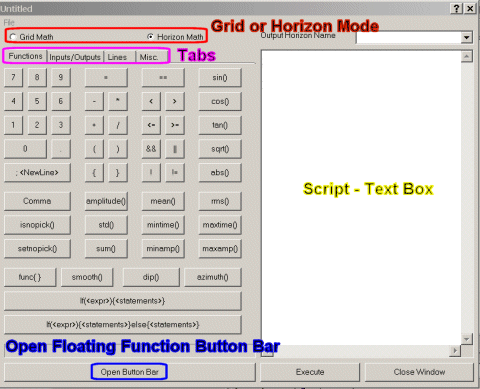
Task: Insert the sin() function
Action: (220, 77)
